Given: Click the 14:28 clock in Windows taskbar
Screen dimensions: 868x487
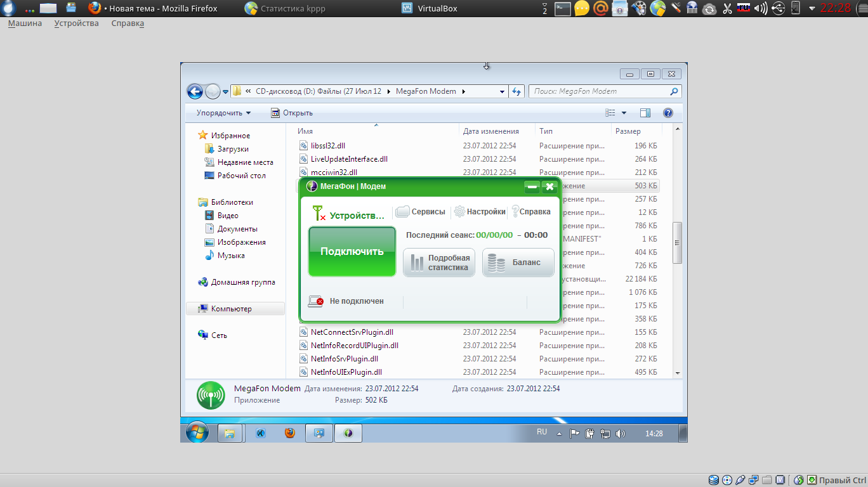Looking at the screenshot, I should (654, 434).
